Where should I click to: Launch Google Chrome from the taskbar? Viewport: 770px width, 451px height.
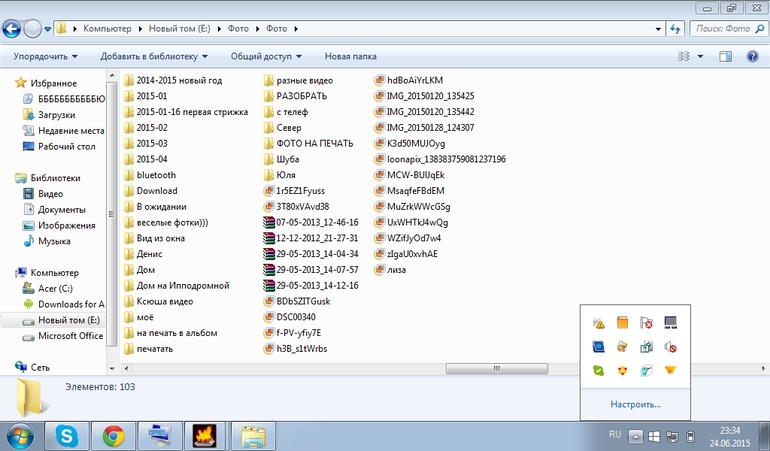point(112,436)
